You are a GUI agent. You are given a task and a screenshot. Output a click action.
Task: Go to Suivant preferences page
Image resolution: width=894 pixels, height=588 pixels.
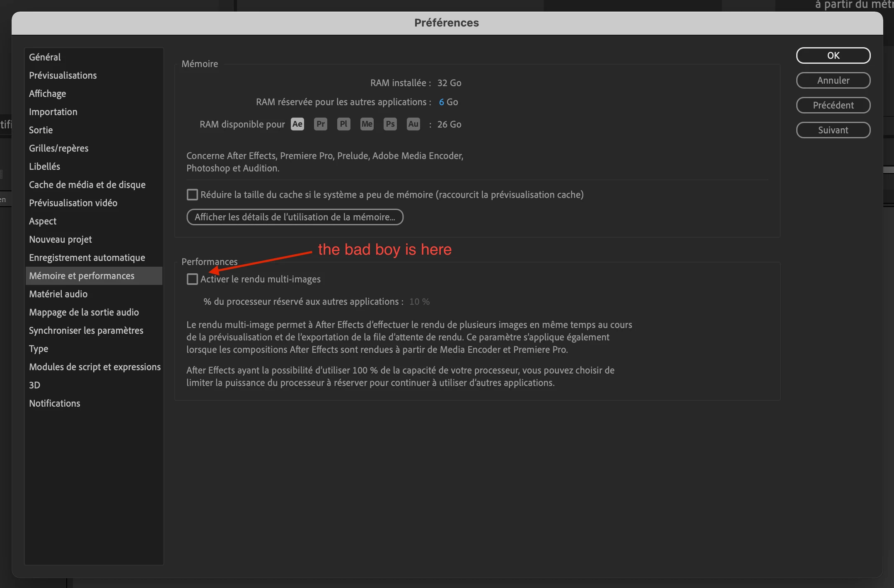[x=833, y=130]
